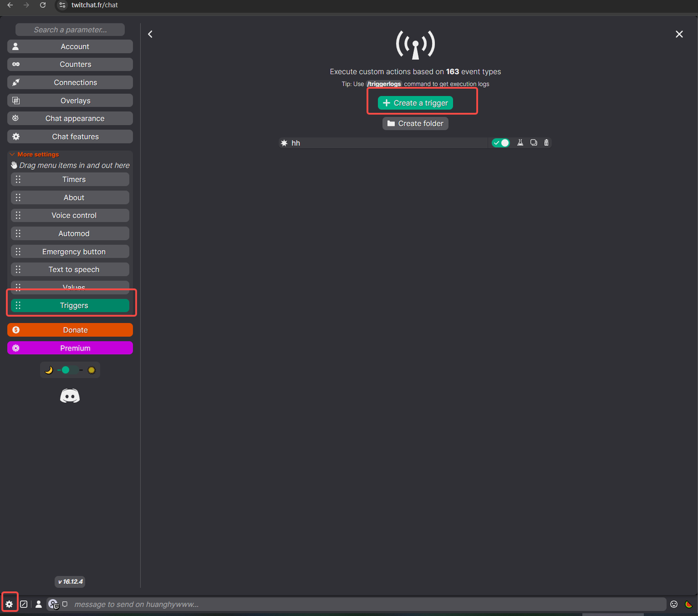Image resolution: width=698 pixels, height=616 pixels.
Task: Toggle the dark/light theme switch
Action: [70, 370]
